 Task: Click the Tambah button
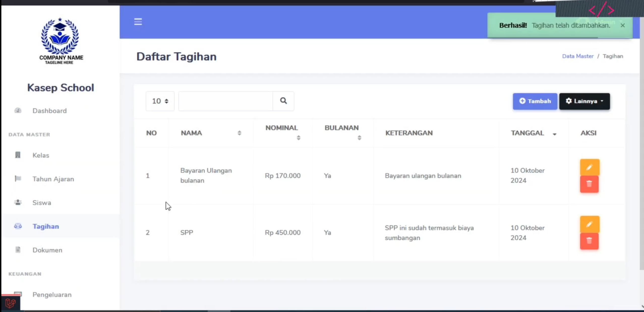535,101
